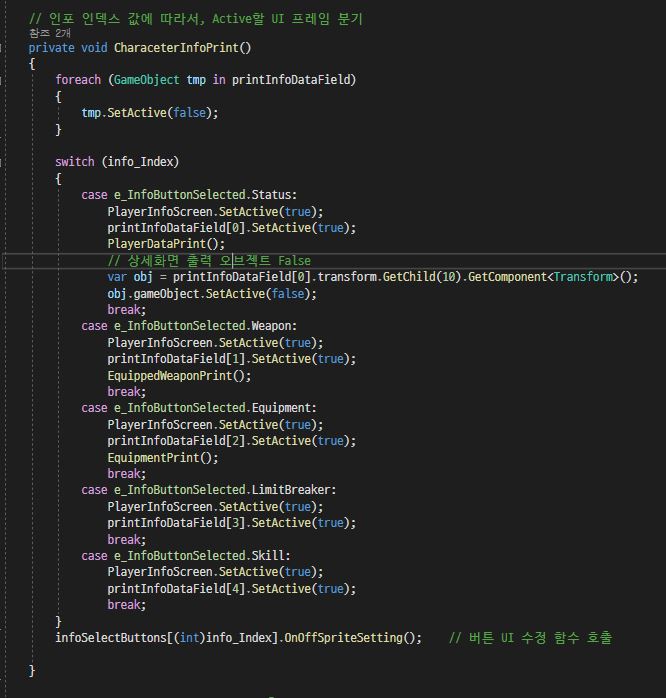Click 'printInfoDataField[4].SetActive(true);' line
Image resolution: width=666 pixels, height=698 pixels.
click(231, 588)
